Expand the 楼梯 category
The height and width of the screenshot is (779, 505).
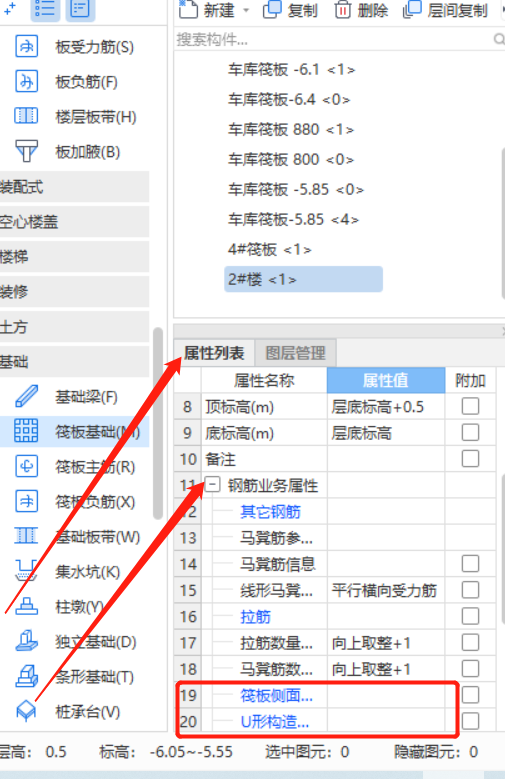(x=74, y=257)
